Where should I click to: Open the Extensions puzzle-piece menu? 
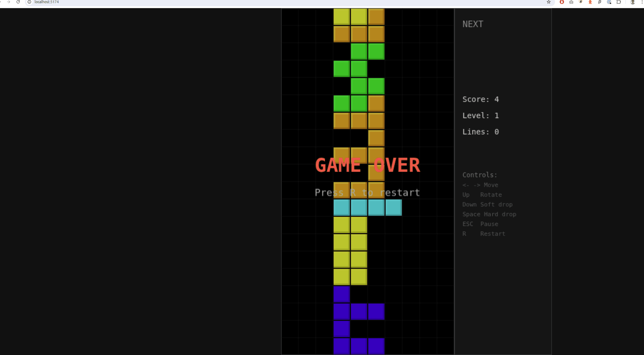pyautogui.click(x=619, y=2)
